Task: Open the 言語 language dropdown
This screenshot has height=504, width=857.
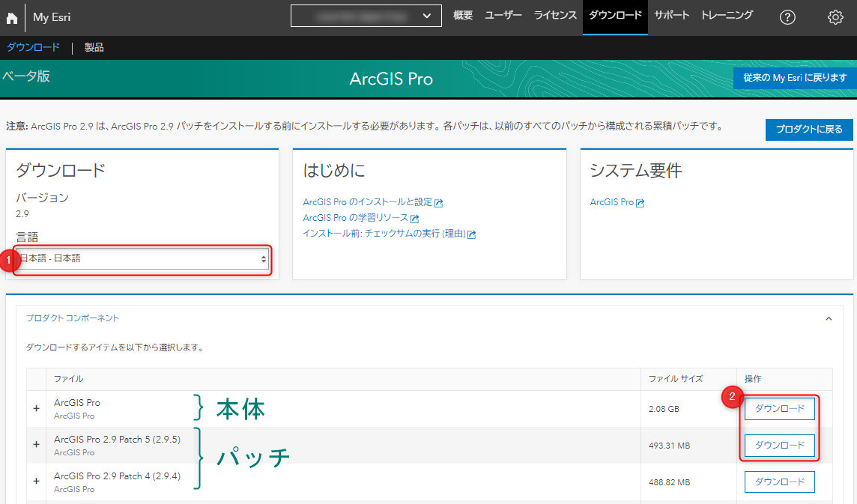Action: (x=142, y=258)
